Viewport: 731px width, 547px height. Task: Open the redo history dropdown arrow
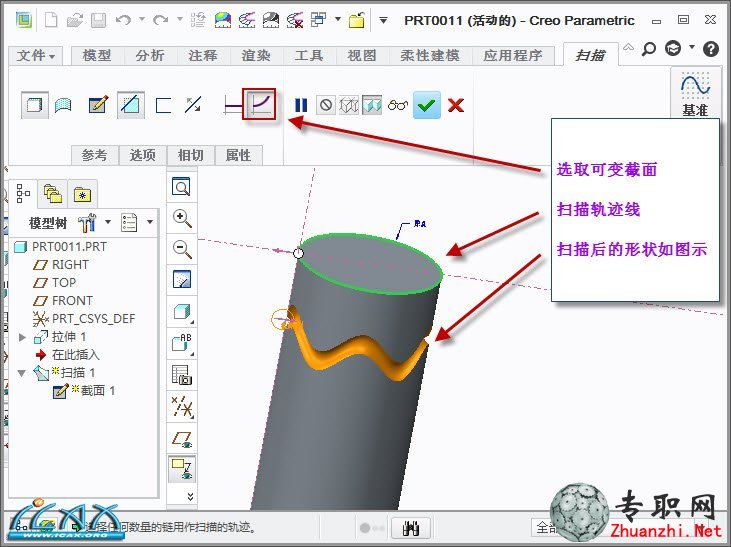tap(180, 20)
